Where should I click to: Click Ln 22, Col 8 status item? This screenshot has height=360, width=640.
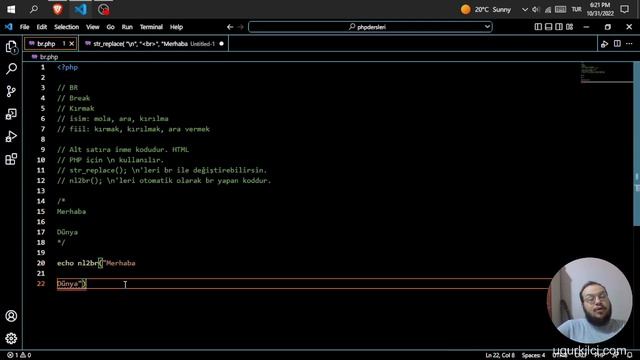tap(500, 355)
